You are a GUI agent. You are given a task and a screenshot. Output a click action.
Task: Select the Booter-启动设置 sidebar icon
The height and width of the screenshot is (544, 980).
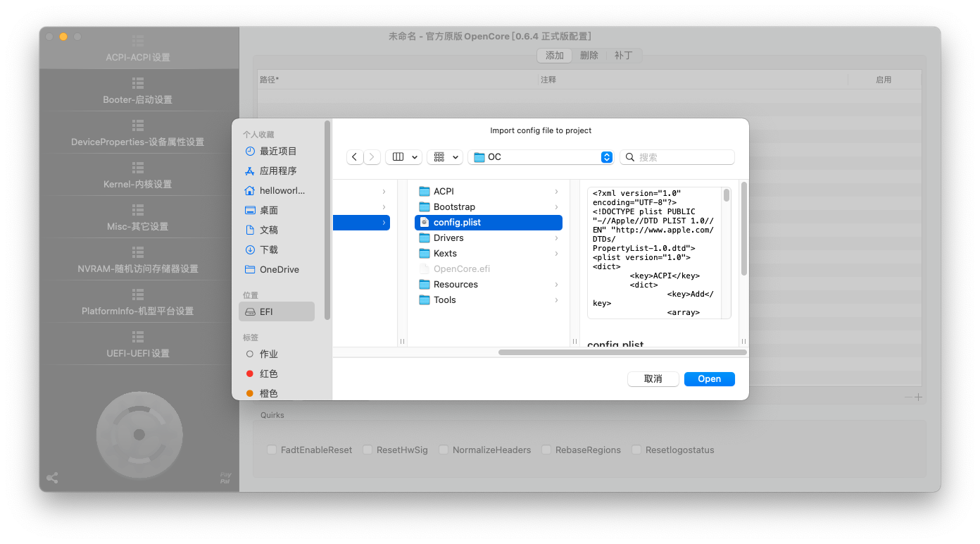click(138, 83)
